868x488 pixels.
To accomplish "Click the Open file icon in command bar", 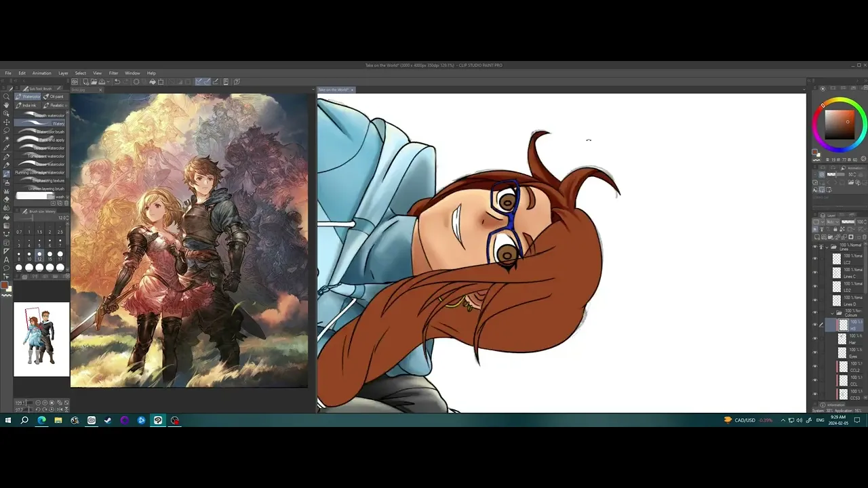I will [x=93, y=81].
